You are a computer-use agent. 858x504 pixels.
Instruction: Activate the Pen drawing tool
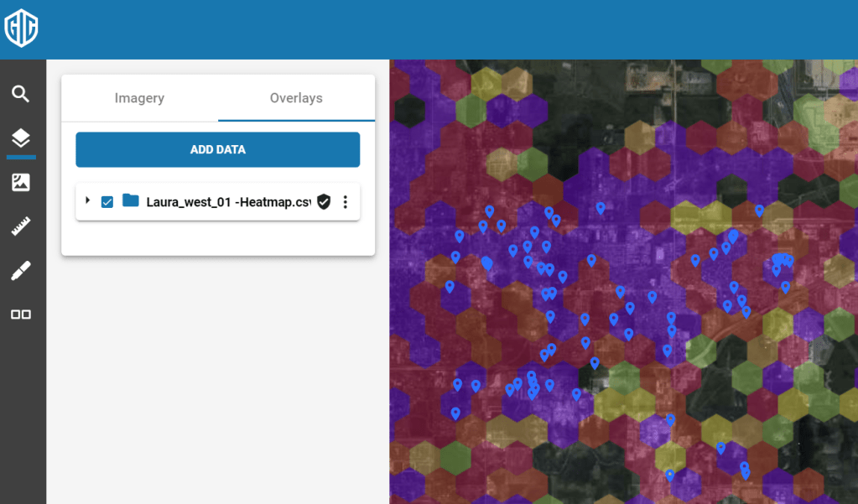[21, 271]
